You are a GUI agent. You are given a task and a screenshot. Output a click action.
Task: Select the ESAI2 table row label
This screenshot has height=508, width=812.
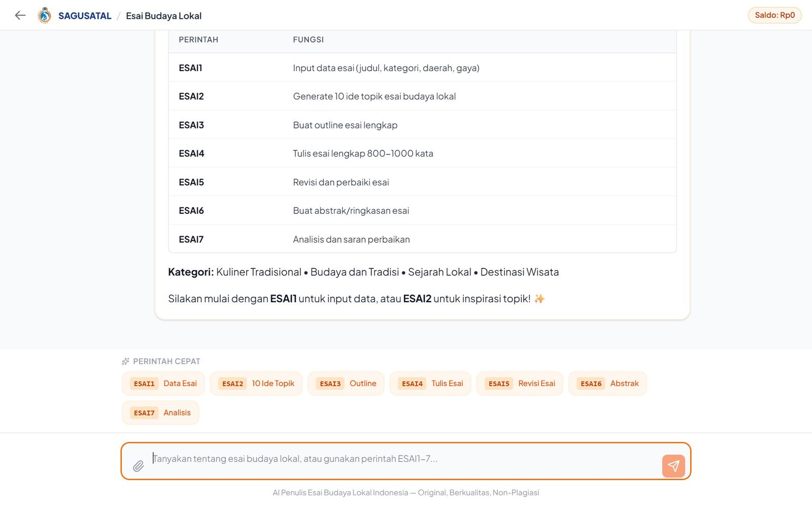click(191, 97)
